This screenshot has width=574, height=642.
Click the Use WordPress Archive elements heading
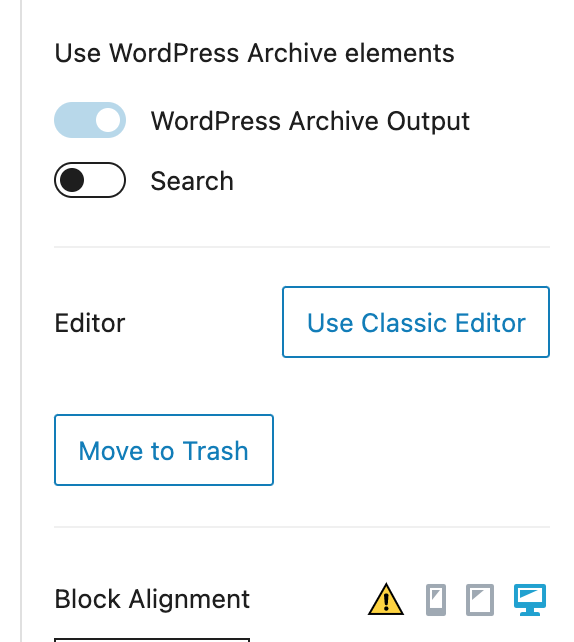point(254,53)
